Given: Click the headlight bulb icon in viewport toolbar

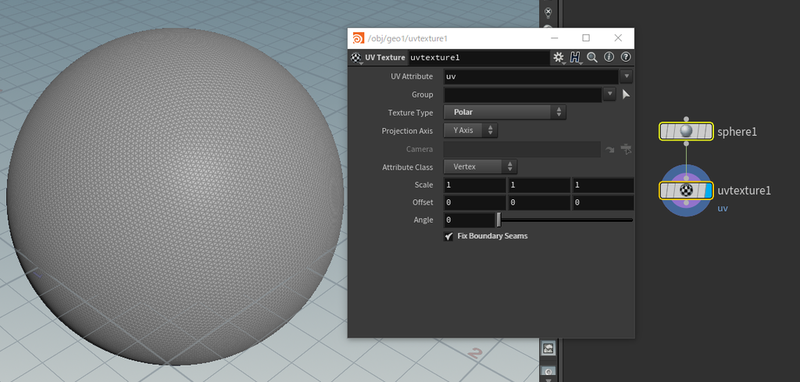Looking at the screenshot, I should (548, 12).
